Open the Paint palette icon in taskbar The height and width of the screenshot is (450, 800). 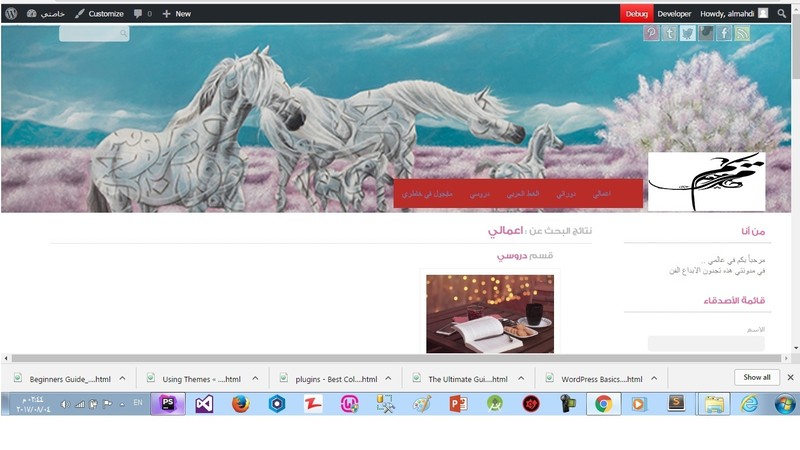point(422,404)
